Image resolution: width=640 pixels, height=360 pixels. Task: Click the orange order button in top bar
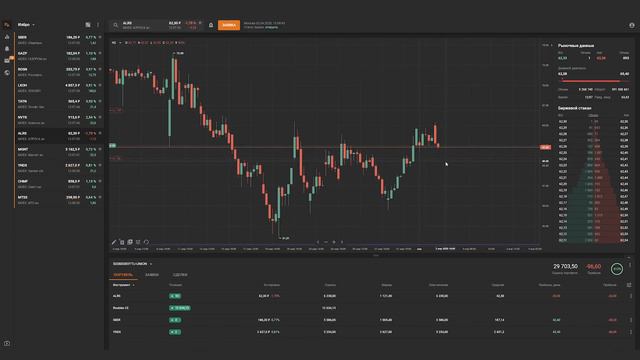[x=229, y=25]
